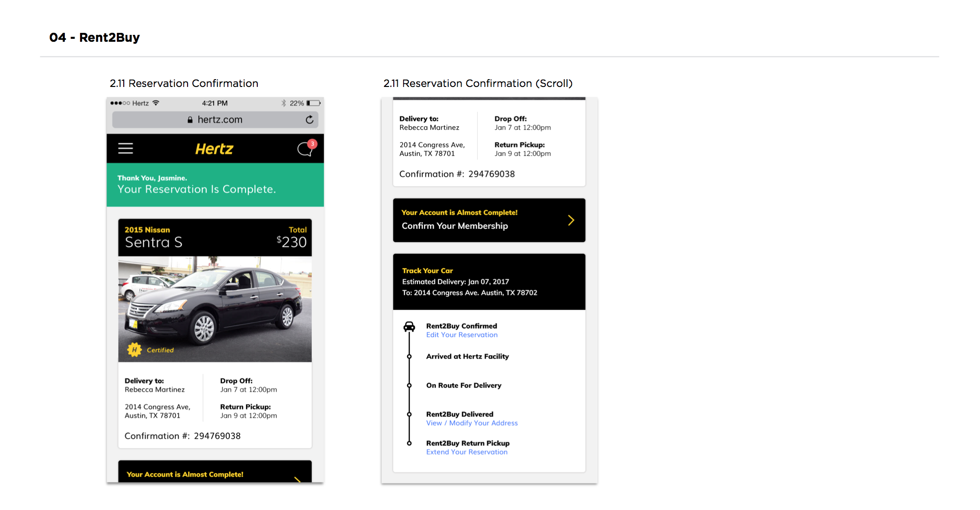Click Your Reservation Is Complete message
The image size is (980, 510).
(x=196, y=189)
